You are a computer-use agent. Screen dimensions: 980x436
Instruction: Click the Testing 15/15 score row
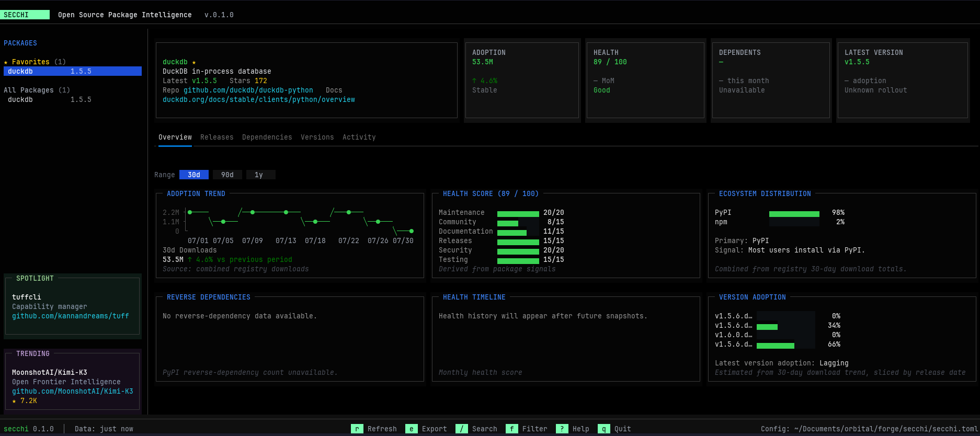click(x=502, y=259)
